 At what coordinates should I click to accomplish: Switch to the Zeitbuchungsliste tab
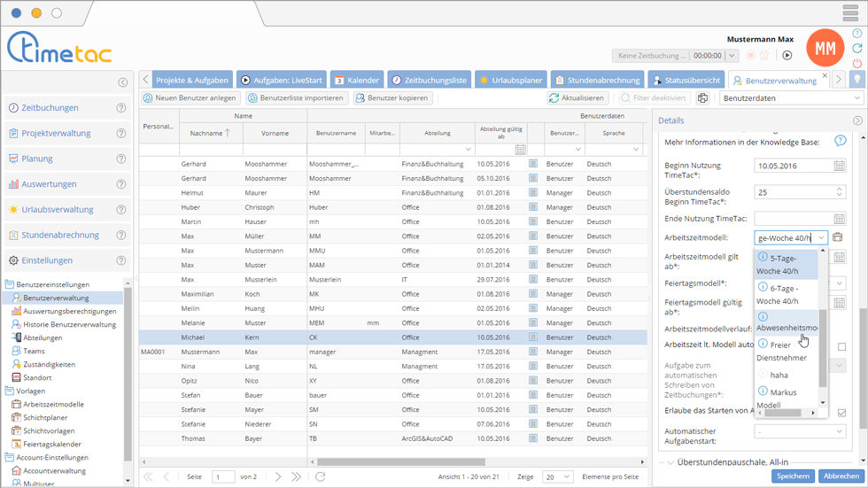pos(429,80)
